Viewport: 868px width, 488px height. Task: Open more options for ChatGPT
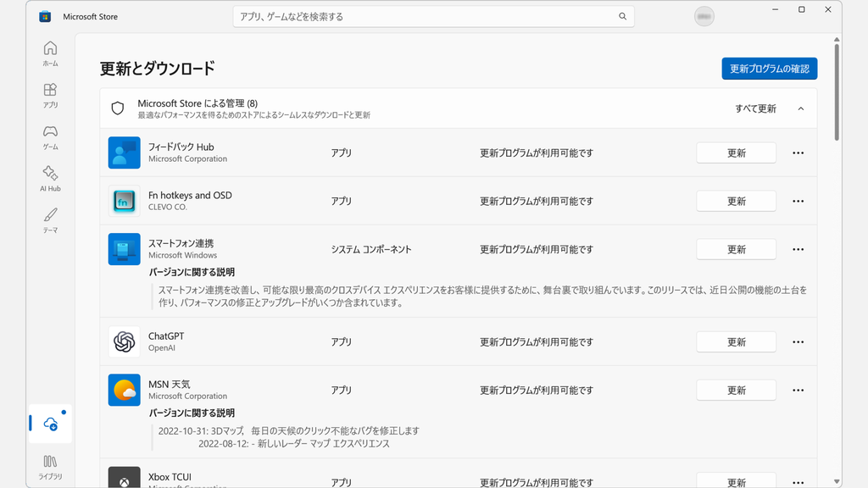pos(798,342)
